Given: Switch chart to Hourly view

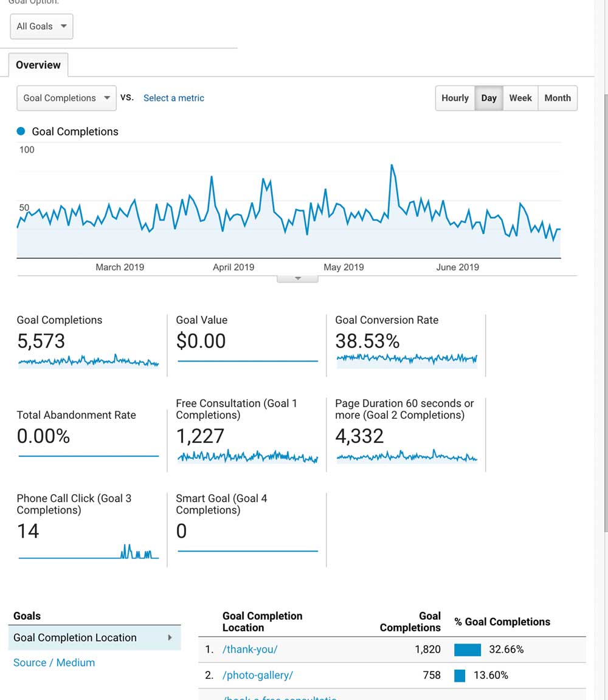Looking at the screenshot, I should (x=455, y=98).
